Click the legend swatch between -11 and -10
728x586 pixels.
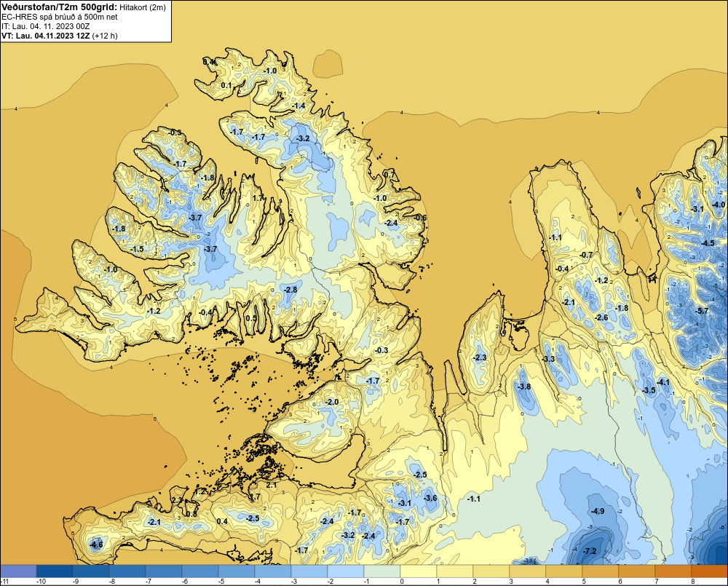click(18, 571)
